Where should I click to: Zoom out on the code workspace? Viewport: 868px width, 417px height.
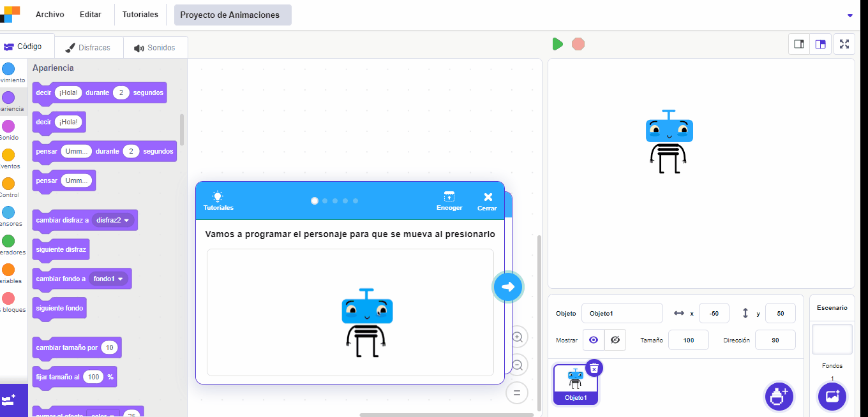(517, 365)
